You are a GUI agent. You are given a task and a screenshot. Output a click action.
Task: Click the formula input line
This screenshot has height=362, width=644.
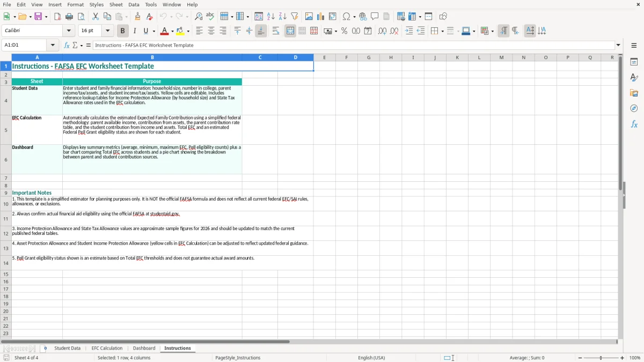[354, 45]
